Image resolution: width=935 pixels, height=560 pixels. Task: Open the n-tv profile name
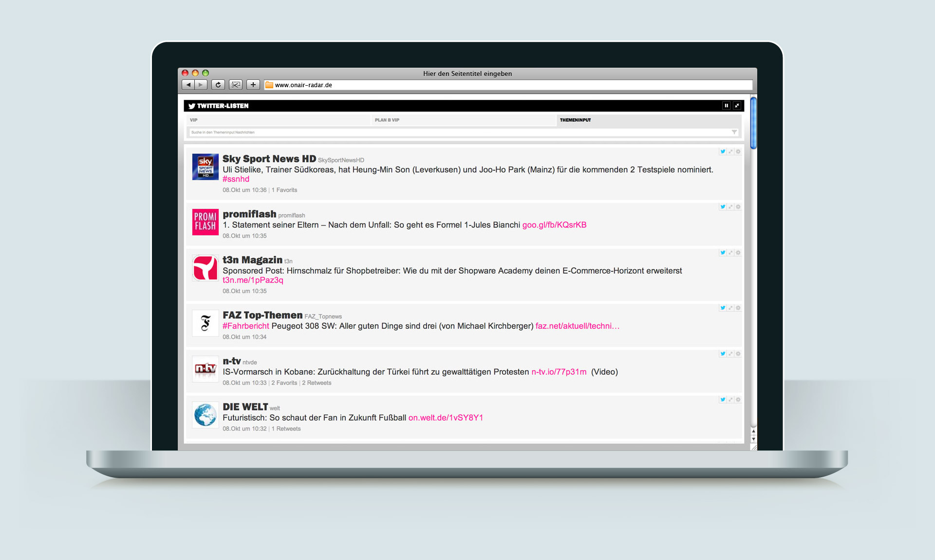coord(232,361)
